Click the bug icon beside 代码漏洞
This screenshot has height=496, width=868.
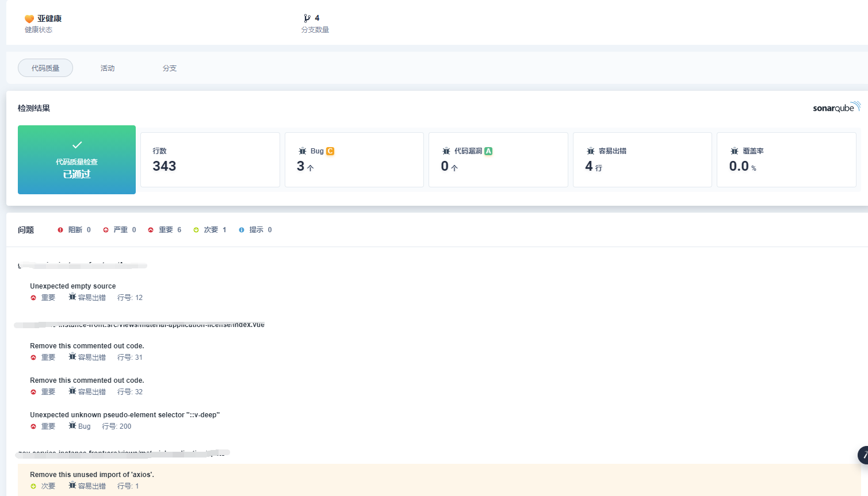tap(446, 151)
